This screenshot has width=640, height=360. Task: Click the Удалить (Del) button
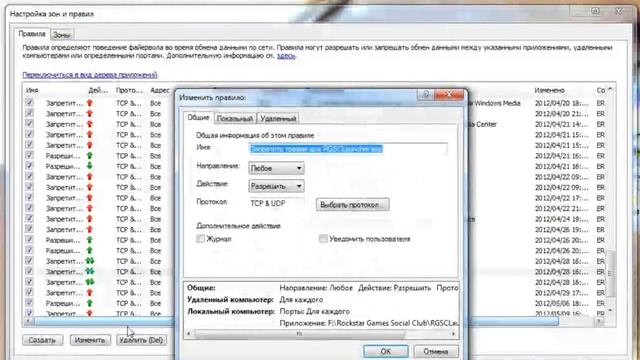(141, 340)
